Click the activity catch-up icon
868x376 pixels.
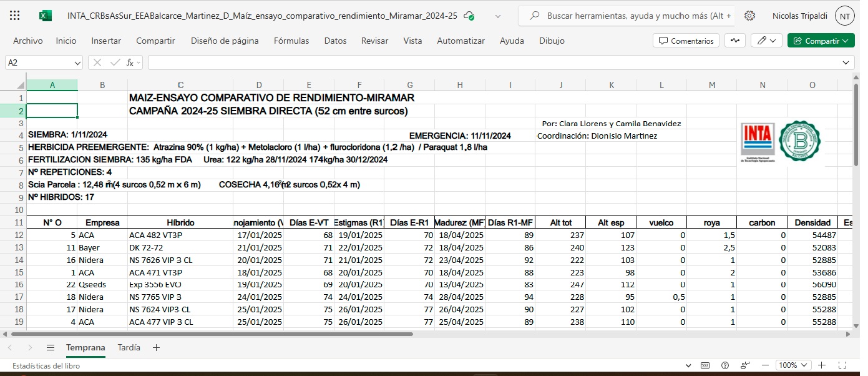pyautogui.click(x=735, y=41)
